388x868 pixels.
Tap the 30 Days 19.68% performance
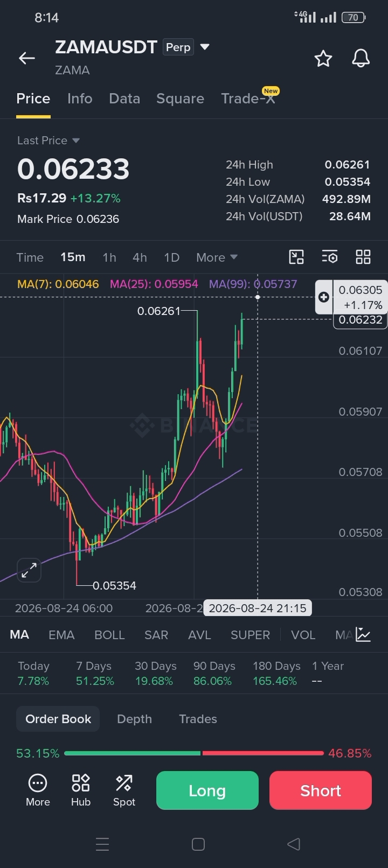(x=155, y=674)
